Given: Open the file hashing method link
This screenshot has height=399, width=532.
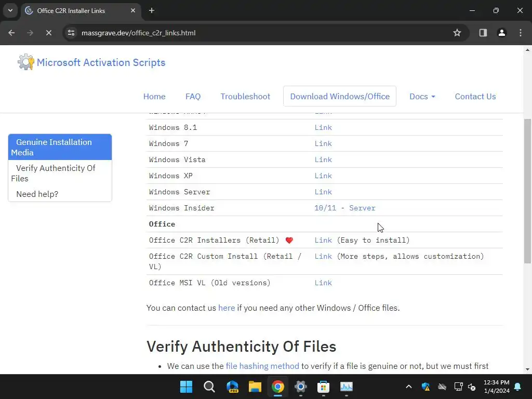Looking at the screenshot, I should click(262, 366).
